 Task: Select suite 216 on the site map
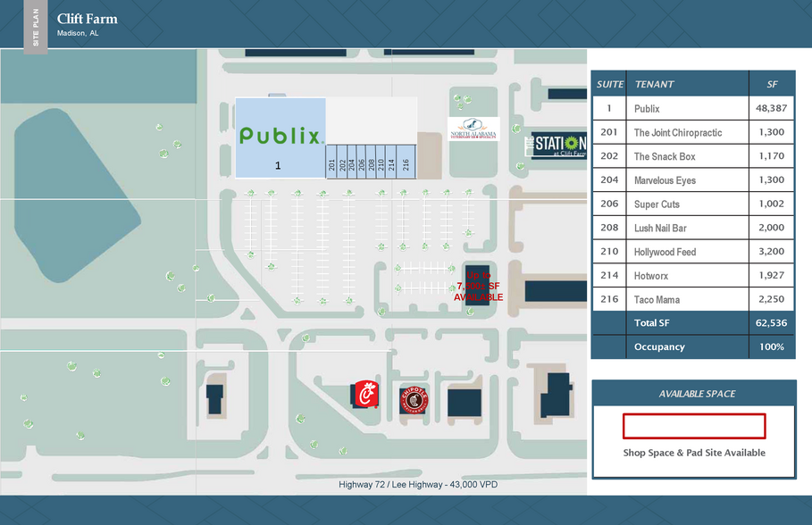pos(406,162)
